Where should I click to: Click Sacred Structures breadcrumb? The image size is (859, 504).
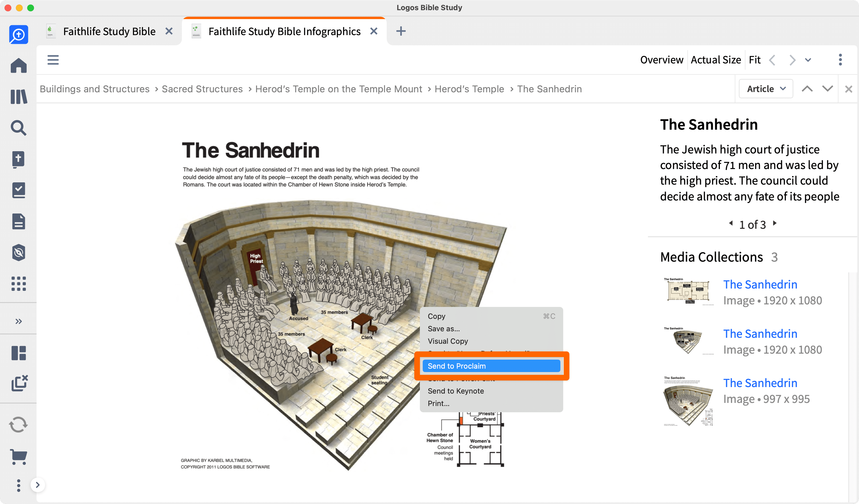click(202, 89)
